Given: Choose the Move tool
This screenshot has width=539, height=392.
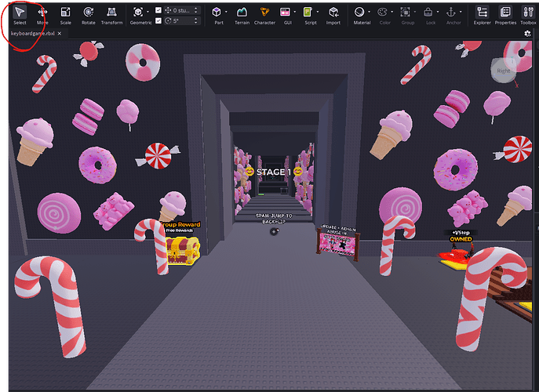Looking at the screenshot, I should coord(42,16).
